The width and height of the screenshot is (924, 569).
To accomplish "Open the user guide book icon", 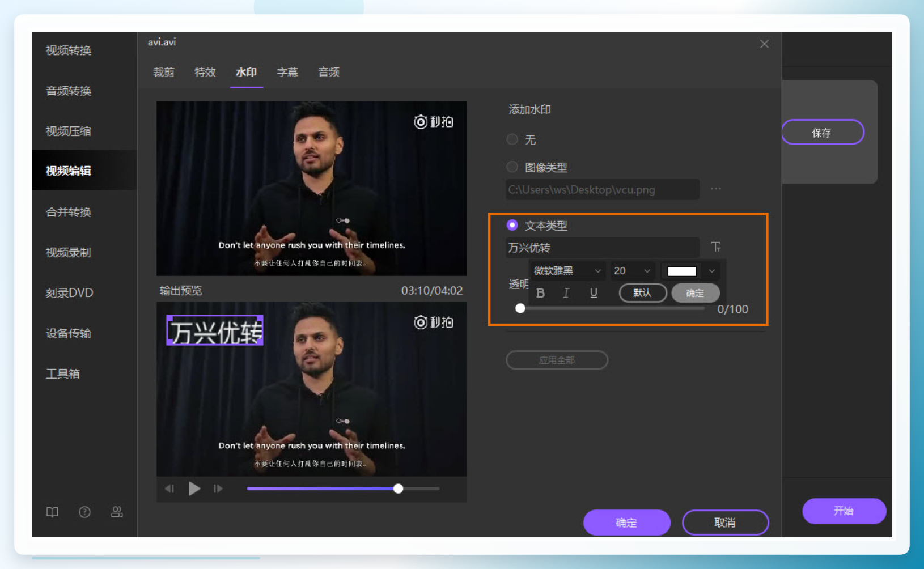I will click(52, 512).
